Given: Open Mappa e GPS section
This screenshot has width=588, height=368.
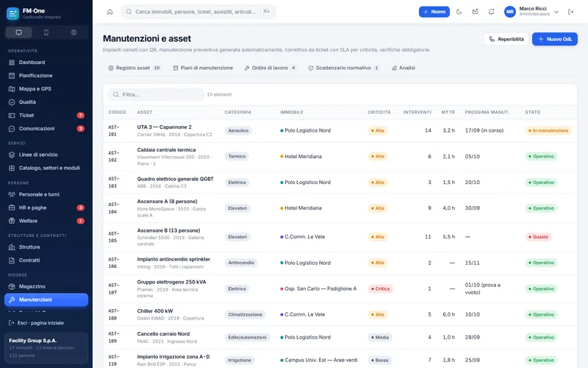Looking at the screenshot, I should click(46, 88).
